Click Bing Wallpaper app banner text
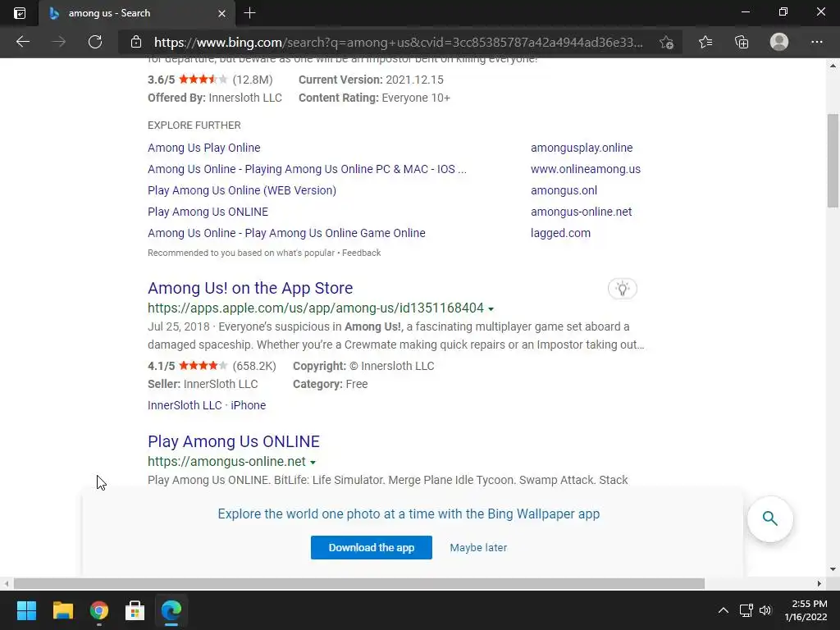 coord(409,514)
